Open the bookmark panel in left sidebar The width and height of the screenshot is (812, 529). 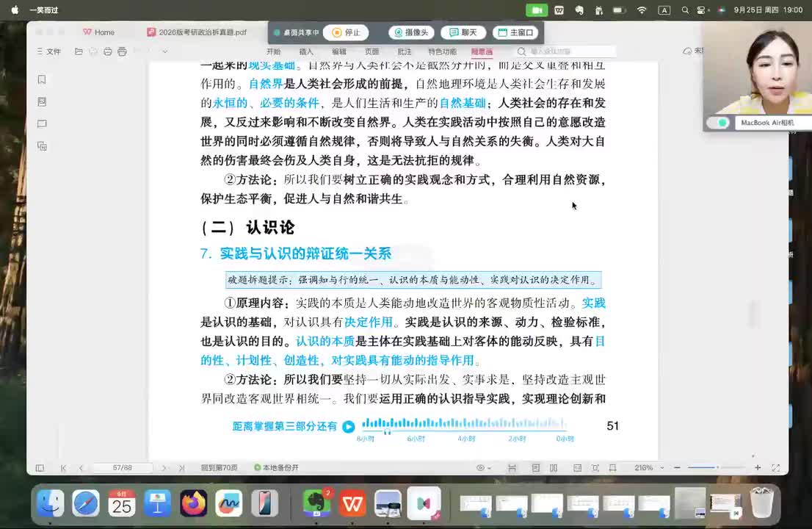coord(42,79)
